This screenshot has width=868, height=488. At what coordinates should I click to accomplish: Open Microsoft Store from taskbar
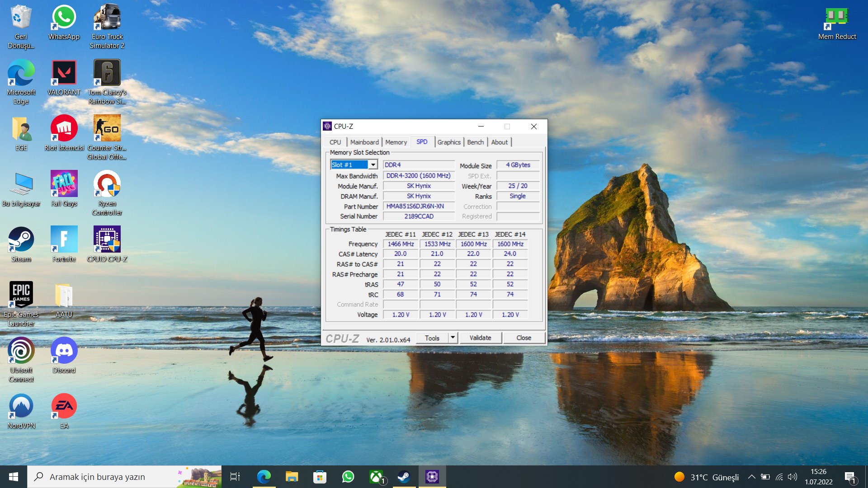tap(320, 477)
